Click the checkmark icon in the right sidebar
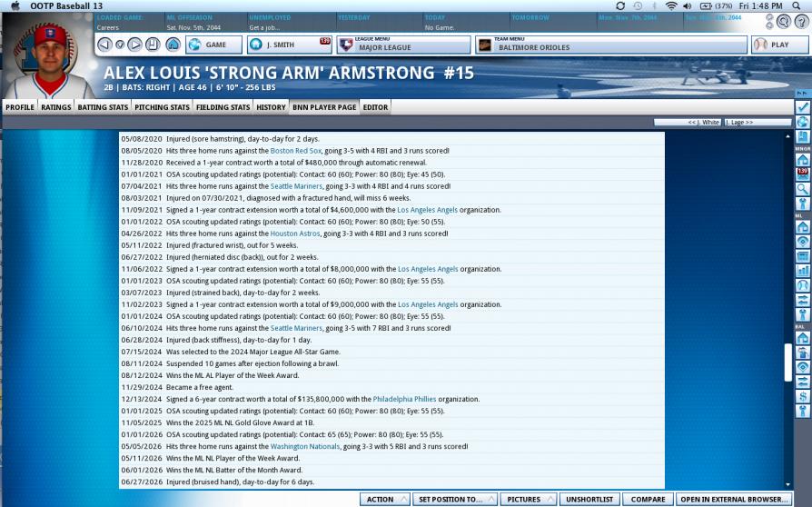Viewport: 812px width, 507px height. [802, 107]
